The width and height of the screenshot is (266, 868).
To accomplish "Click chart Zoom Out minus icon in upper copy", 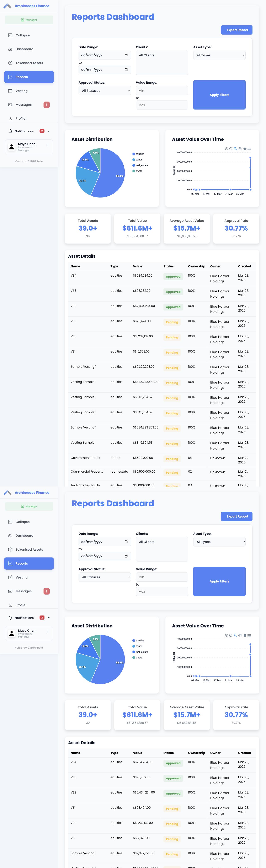I will (231, 149).
